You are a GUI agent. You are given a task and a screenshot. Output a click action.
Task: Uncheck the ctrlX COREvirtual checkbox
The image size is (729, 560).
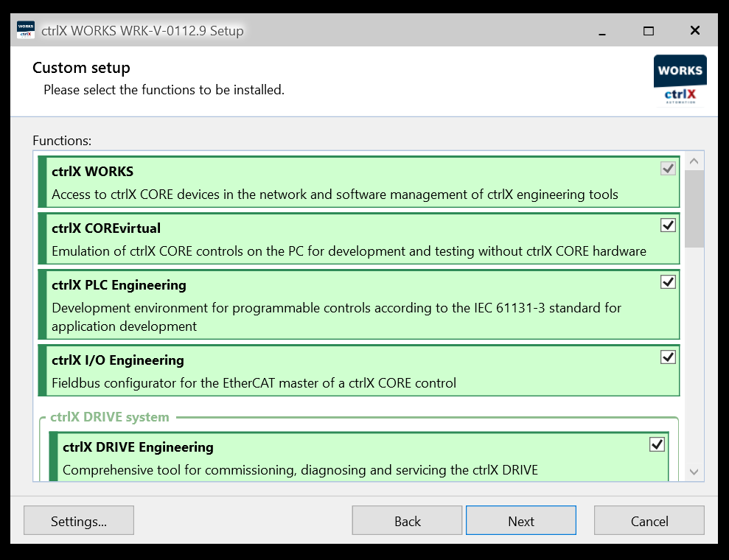click(668, 225)
